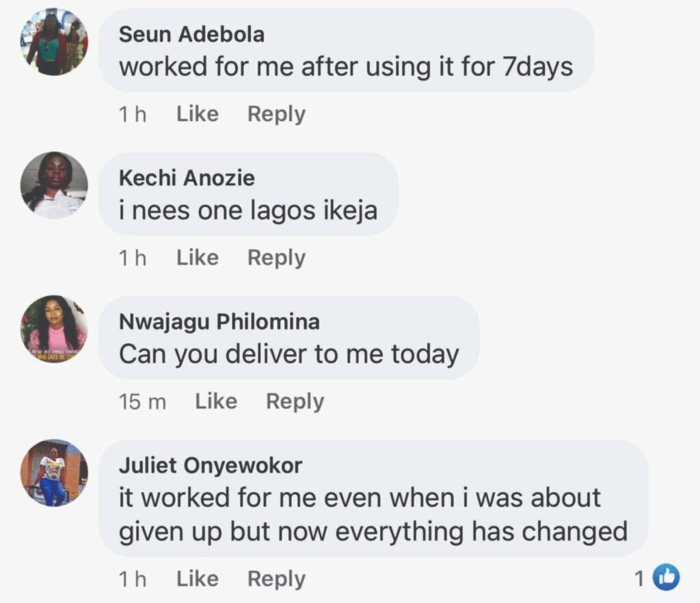Click the 1 h timestamp on Juliet's comment

133,579
